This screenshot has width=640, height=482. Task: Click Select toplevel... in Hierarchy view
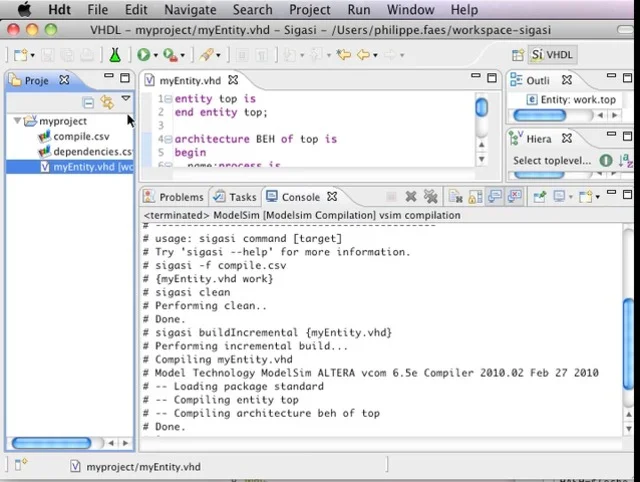[x=552, y=161]
